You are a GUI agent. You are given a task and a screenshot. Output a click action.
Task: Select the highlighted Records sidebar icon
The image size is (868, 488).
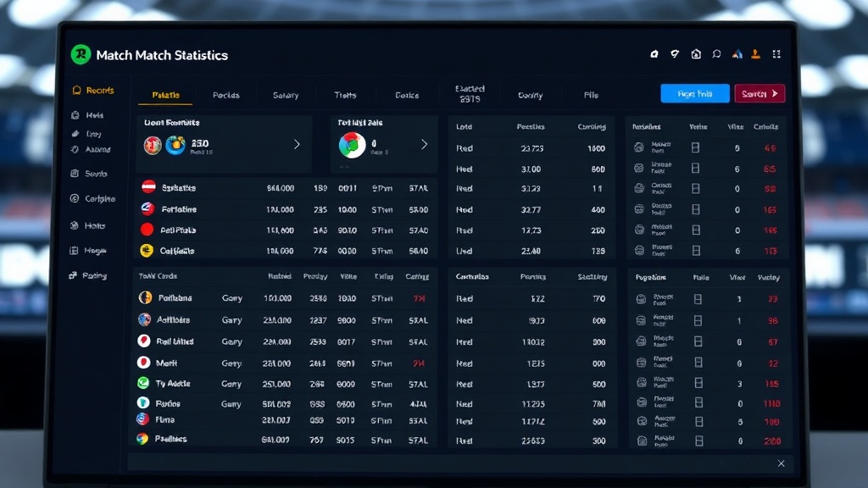76,90
